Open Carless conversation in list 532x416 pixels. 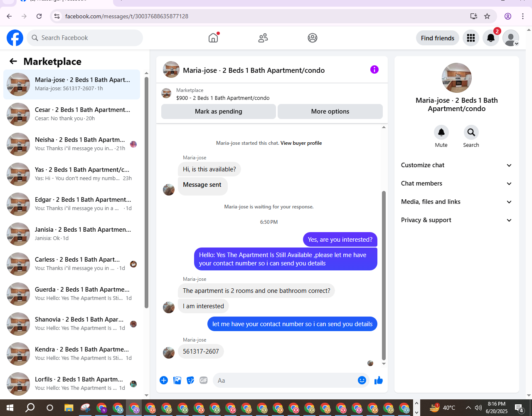click(71, 264)
